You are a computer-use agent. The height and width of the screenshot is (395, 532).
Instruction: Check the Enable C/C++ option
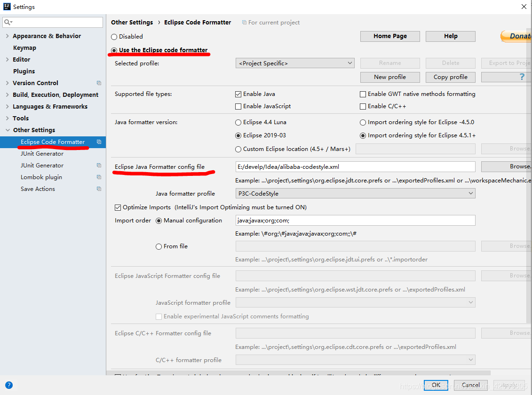363,106
